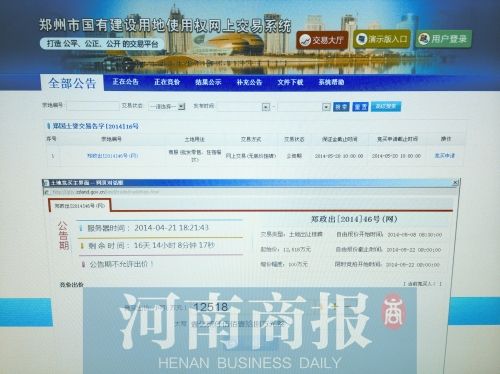Open the 用户登录 user login button
500x374 pixels.
[x=443, y=39]
